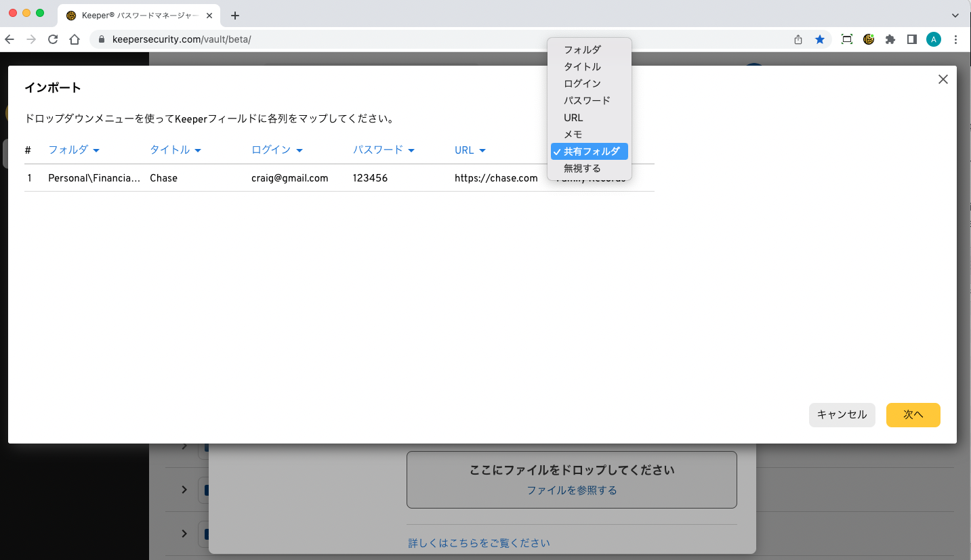This screenshot has width=971, height=560.
Task: Bookmark this page with the star icon
Action: pos(820,39)
